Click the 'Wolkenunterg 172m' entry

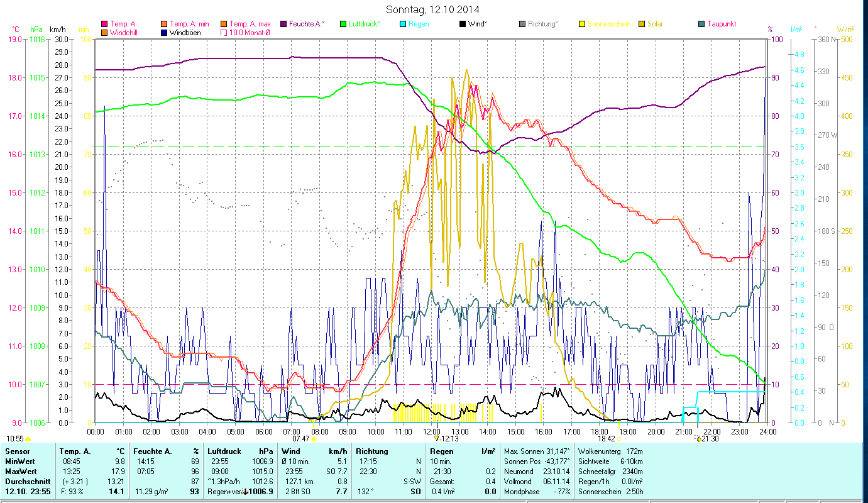pos(609,451)
